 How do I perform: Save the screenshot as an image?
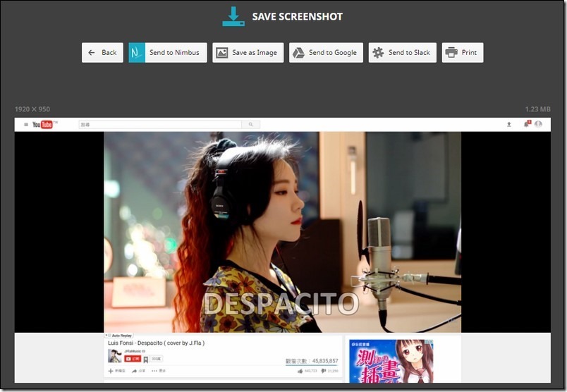click(x=248, y=52)
